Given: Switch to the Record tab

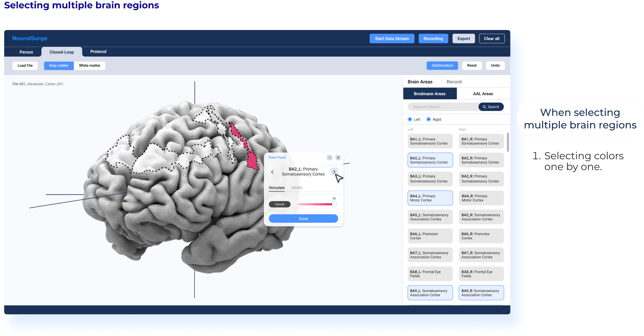Looking at the screenshot, I should coord(454,82).
